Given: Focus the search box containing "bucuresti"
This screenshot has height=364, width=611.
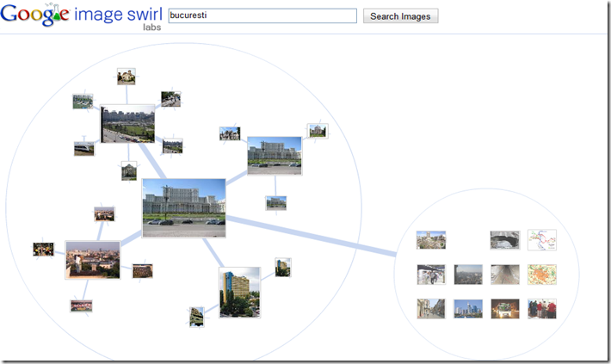Looking at the screenshot, I should pos(262,16).
